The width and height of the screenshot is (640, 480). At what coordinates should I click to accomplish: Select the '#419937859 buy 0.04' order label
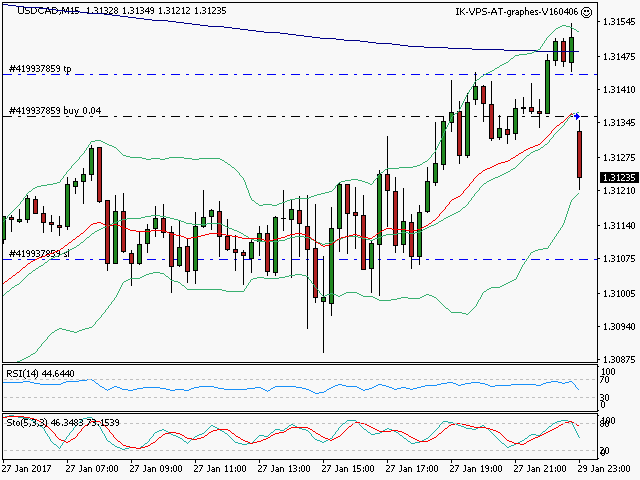point(55,111)
